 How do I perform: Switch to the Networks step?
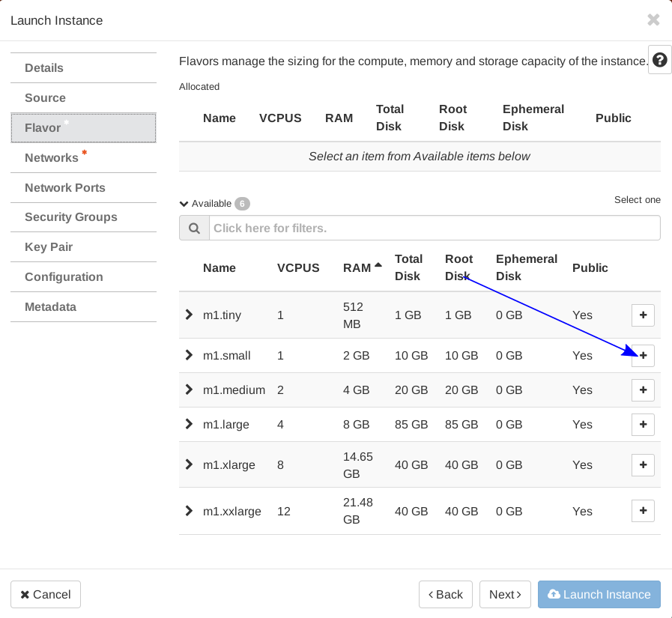pos(52,158)
